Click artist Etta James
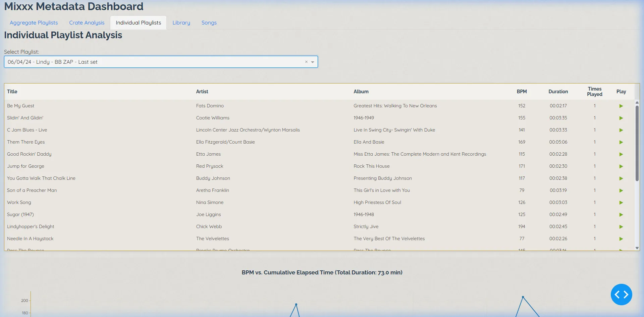Screen dimensions: 644x317 click(x=208, y=154)
